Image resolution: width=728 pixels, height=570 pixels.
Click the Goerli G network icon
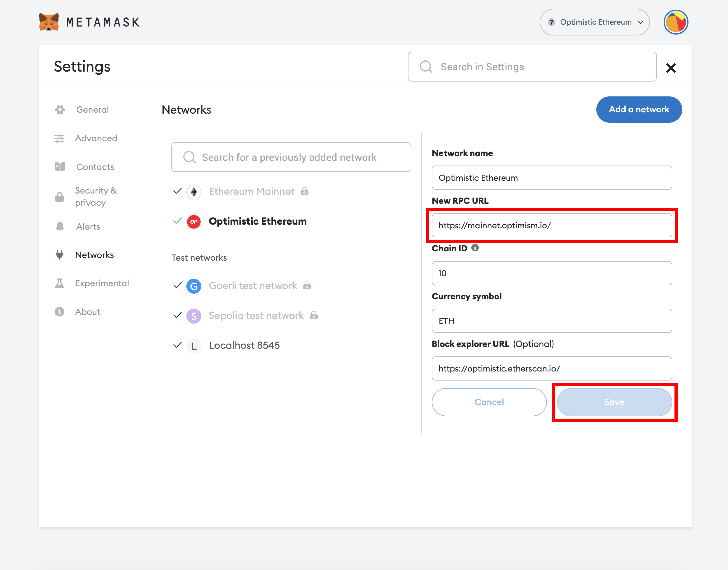pos(194,286)
